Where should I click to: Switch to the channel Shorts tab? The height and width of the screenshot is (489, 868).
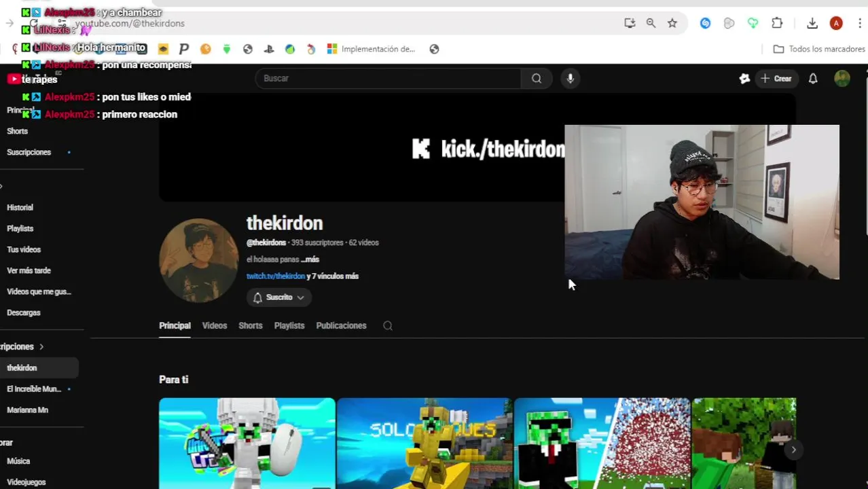251,325
